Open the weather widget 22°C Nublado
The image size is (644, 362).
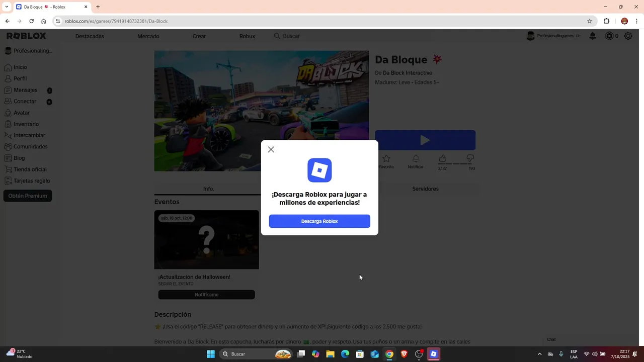[20, 354]
